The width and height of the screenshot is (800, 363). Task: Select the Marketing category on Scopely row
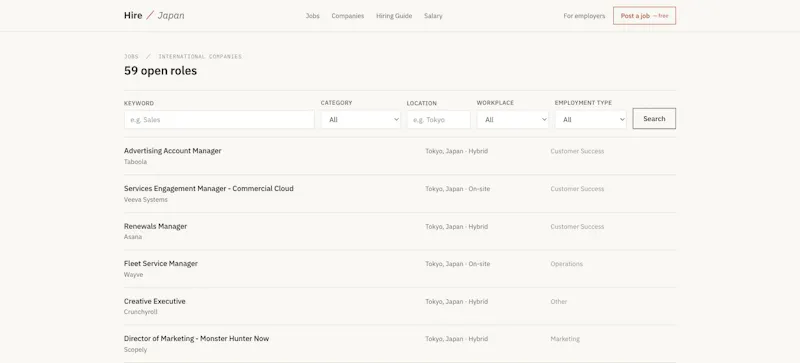[565, 339]
